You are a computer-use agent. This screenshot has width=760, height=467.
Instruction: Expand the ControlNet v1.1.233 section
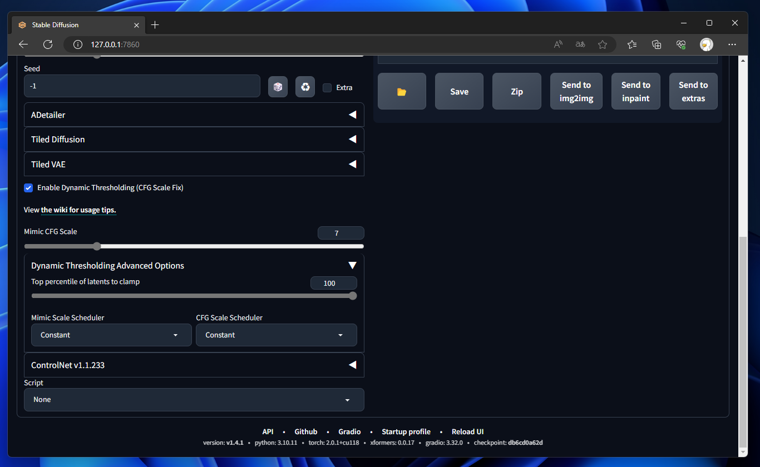point(194,365)
